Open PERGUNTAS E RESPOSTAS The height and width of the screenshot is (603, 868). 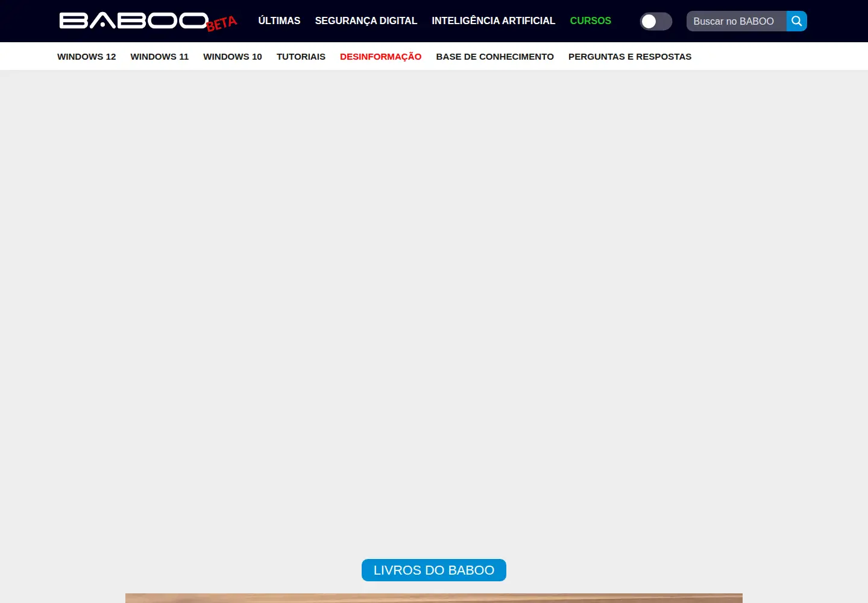pos(630,57)
